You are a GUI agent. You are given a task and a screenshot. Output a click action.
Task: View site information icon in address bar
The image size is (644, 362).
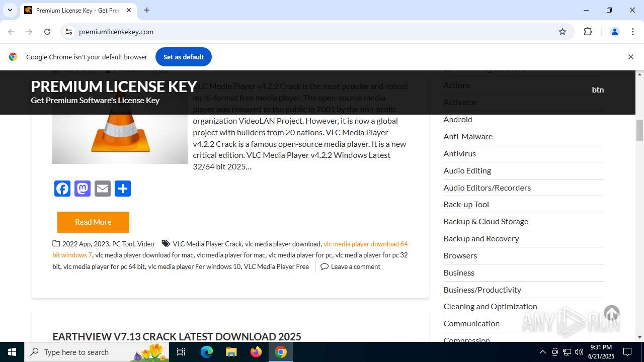(69, 32)
